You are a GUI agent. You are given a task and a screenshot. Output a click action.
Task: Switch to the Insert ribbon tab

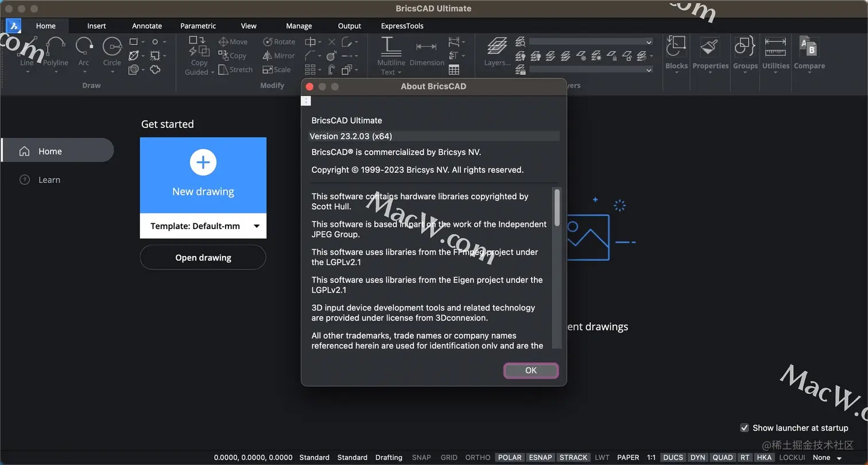coord(96,26)
